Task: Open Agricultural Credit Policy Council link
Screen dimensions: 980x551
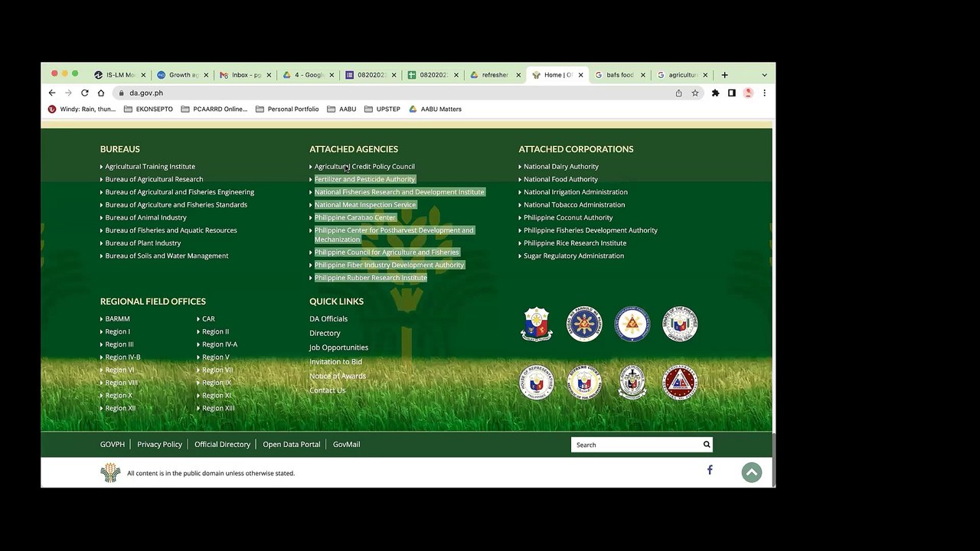Action: pos(364,166)
